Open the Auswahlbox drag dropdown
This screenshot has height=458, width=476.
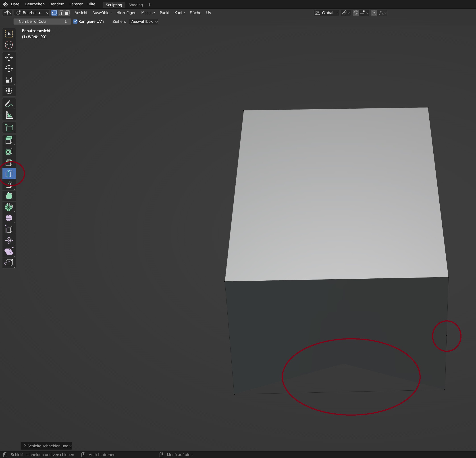(144, 22)
